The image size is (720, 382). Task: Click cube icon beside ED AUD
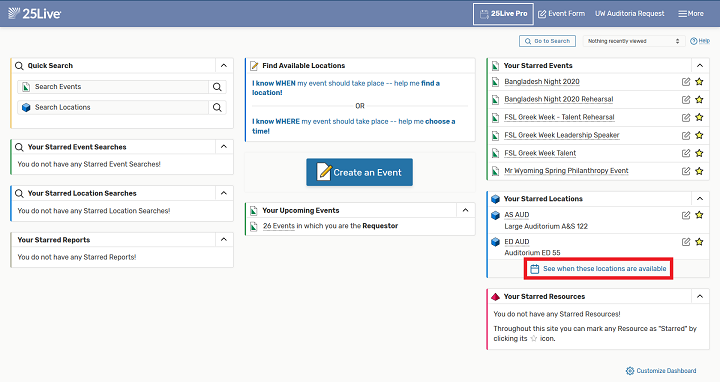495,242
